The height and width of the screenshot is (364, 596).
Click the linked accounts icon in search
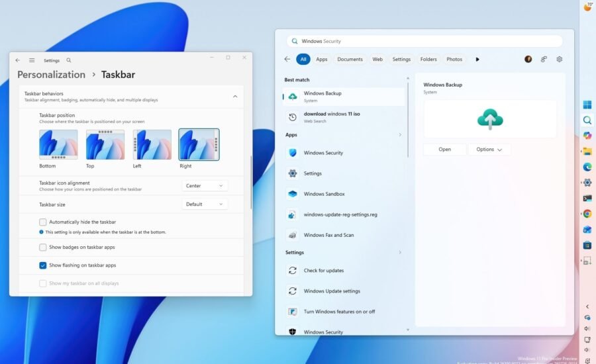click(544, 59)
